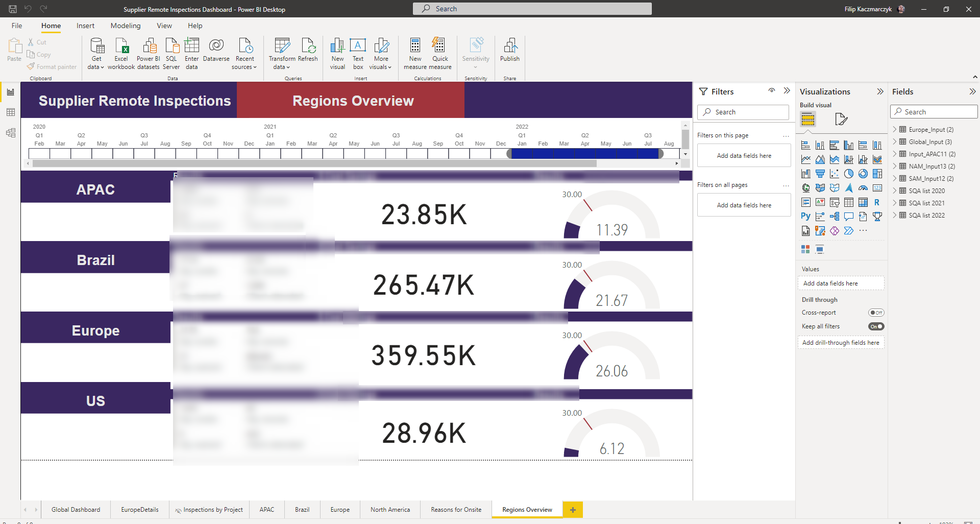The width and height of the screenshot is (980, 524).
Task: Add a new report page
Action: pyautogui.click(x=573, y=510)
